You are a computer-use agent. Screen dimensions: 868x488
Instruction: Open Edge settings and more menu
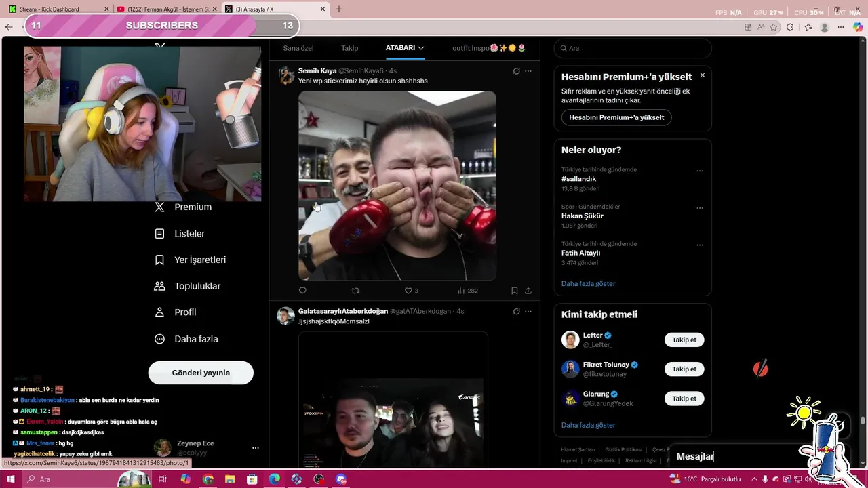[x=842, y=27]
